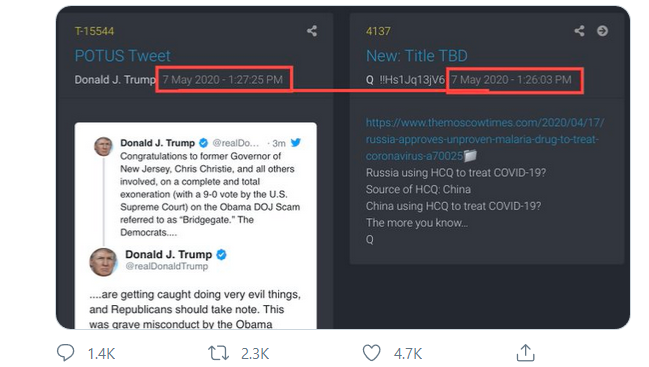The width and height of the screenshot is (649, 367).
Task: Click the larger Donald J. Trump avatar
Action: coord(103,262)
